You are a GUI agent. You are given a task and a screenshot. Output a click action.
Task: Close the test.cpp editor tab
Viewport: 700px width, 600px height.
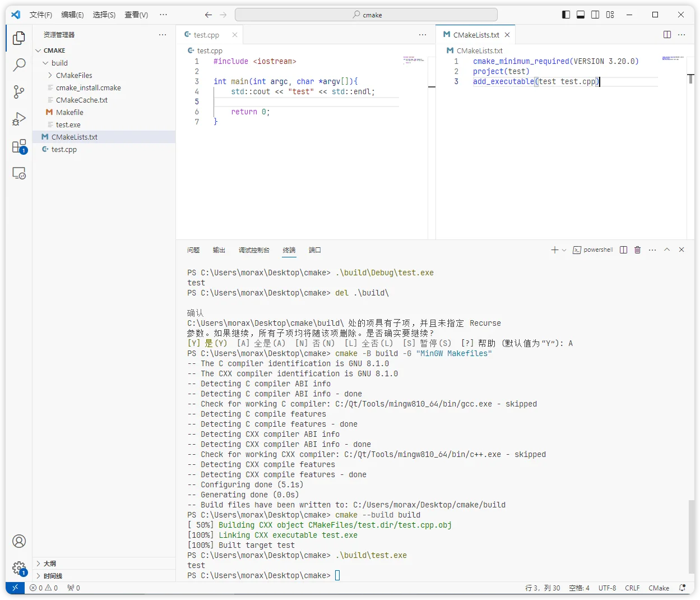tap(235, 35)
